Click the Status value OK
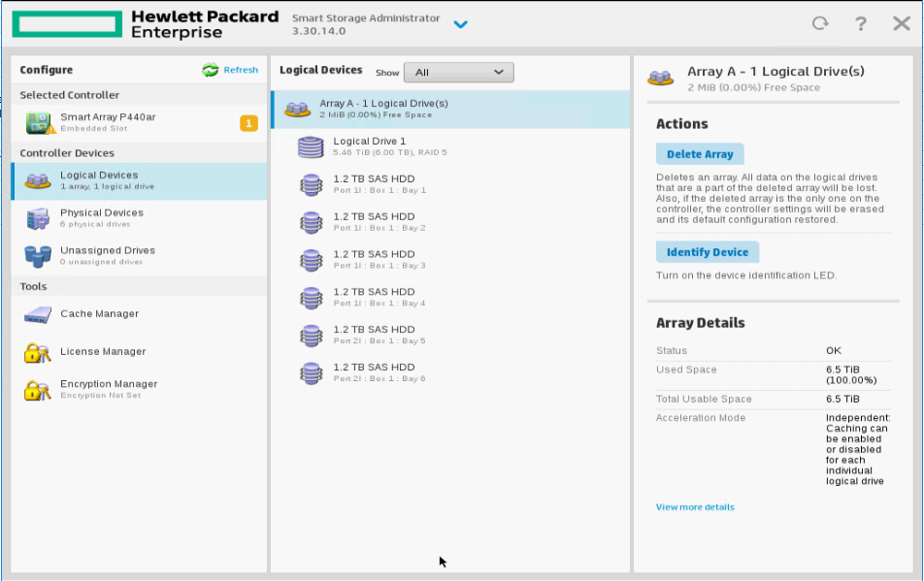The width and height of the screenshot is (924, 581). click(833, 351)
